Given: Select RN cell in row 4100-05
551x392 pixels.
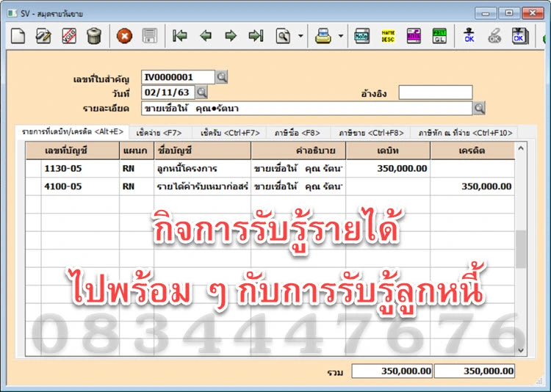Looking at the screenshot, I should click(137, 186).
